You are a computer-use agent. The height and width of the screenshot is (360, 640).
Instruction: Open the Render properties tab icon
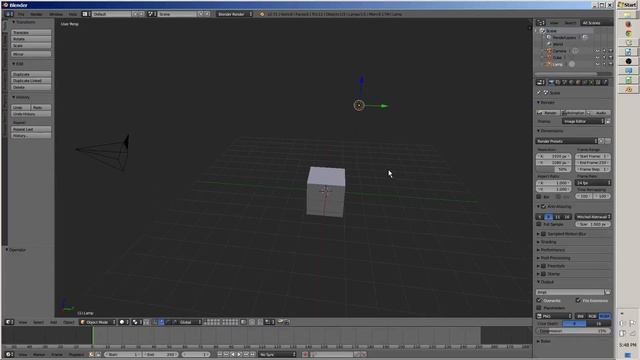point(551,82)
